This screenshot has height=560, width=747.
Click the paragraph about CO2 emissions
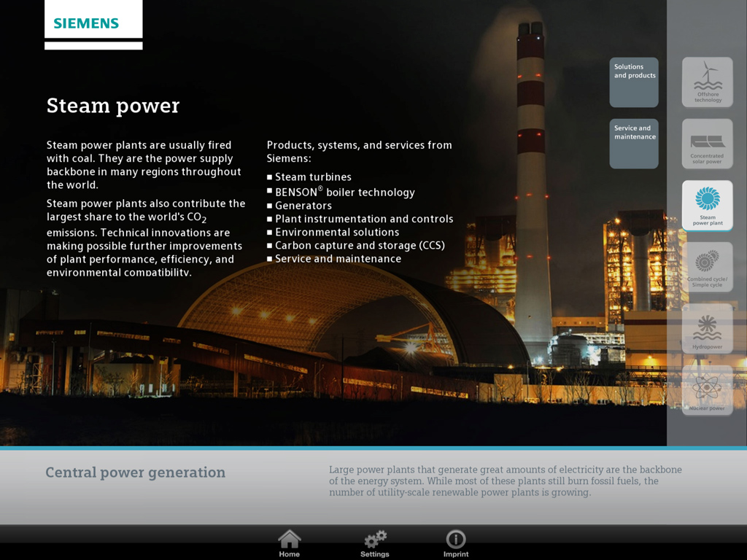click(x=146, y=238)
